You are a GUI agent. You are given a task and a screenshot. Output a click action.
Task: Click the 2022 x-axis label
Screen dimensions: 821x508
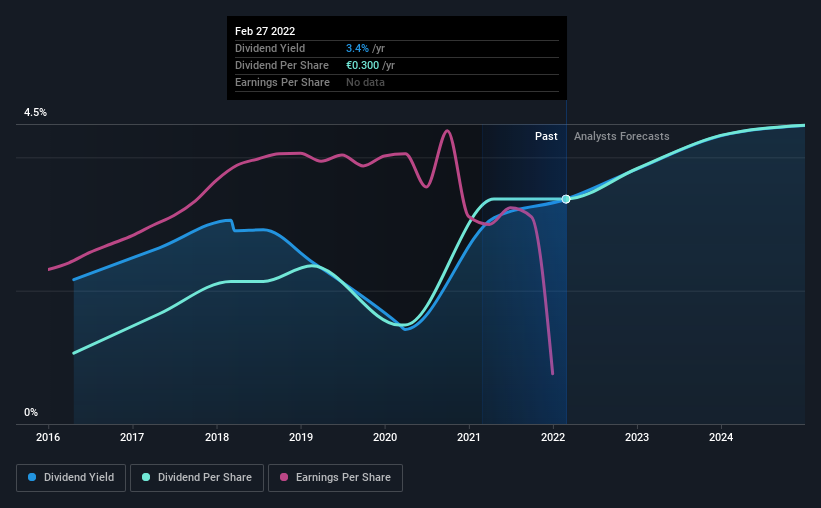tap(553, 437)
